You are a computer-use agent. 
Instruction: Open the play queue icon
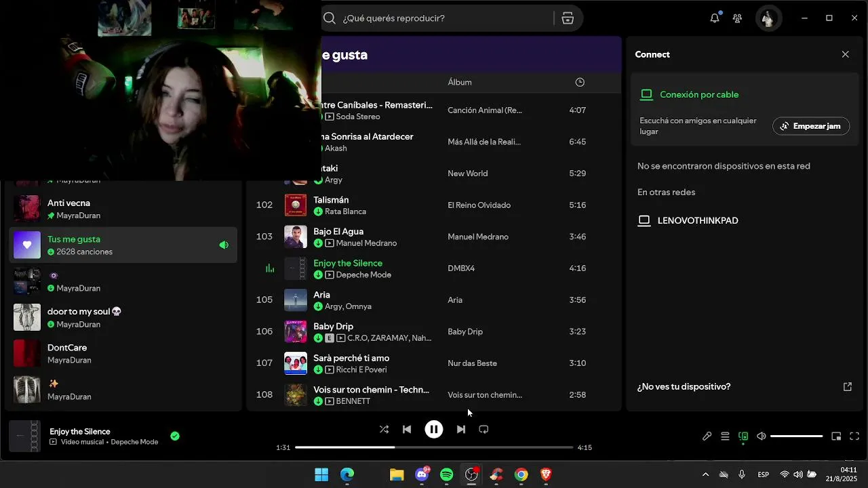tap(725, 436)
